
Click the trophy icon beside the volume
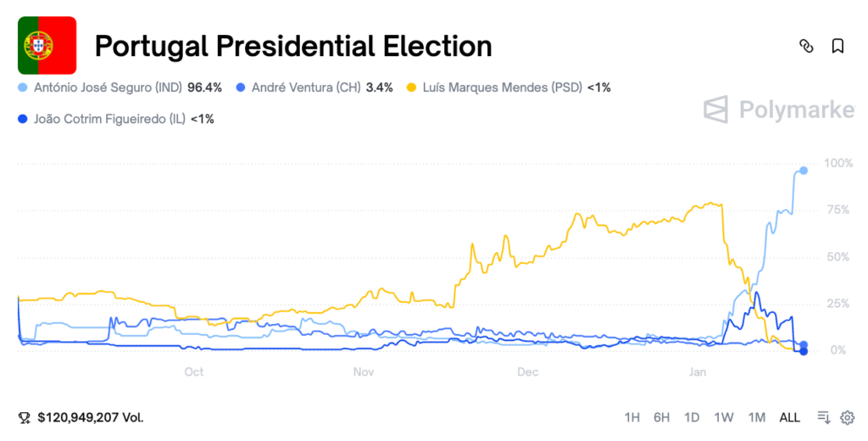click(x=25, y=417)
